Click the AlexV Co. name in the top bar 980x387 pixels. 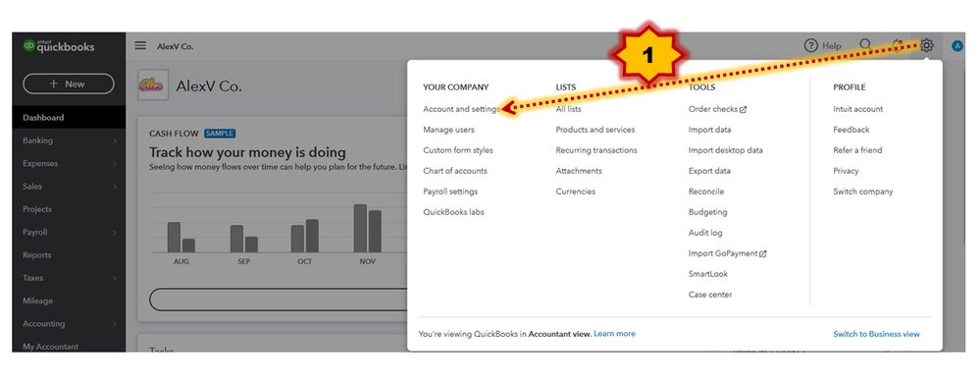tap(175, 46)
